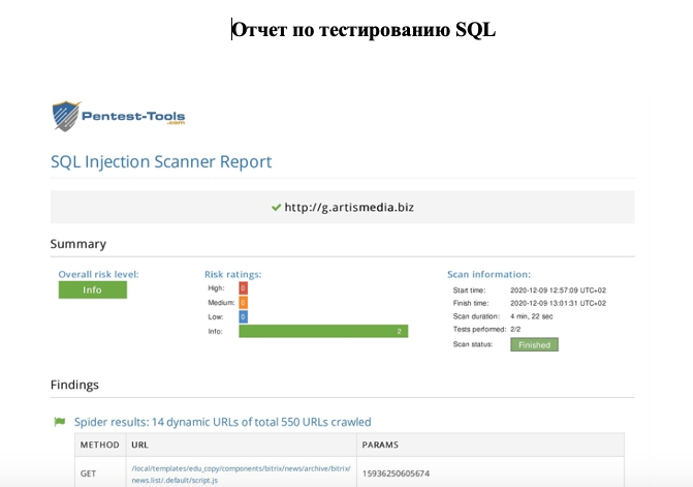
Task: Click the green Info overall risk badge
Action: (x=92, y=290)
